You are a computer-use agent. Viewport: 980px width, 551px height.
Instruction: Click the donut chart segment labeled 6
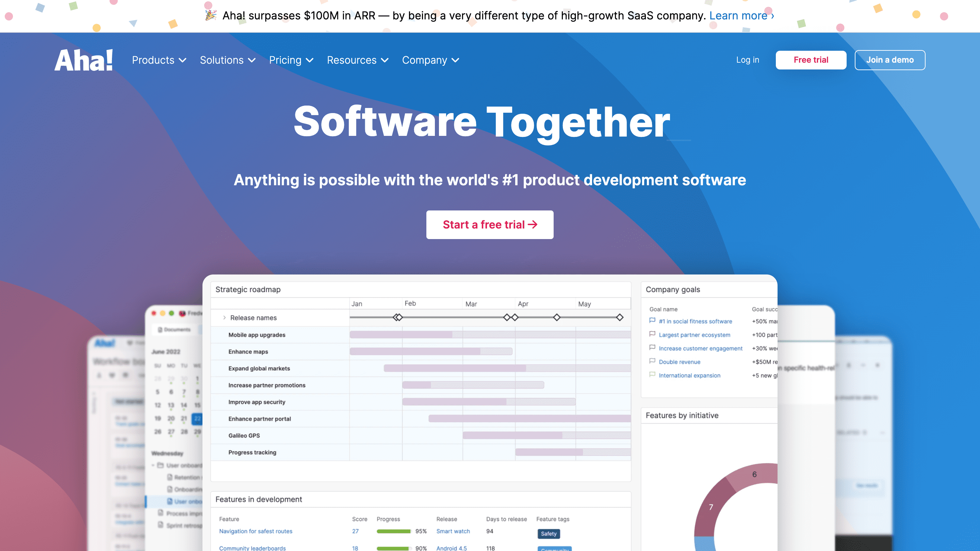click(x=754, y=474)
